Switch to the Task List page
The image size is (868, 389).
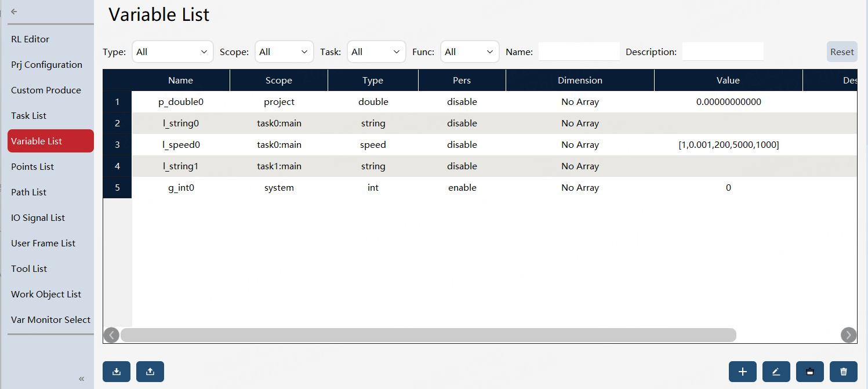tap(50, 116)
